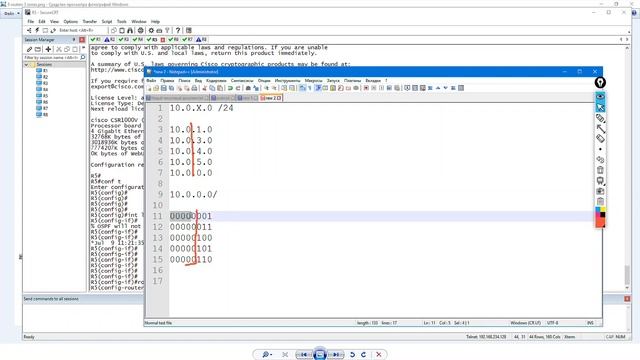Collapse the Sessions folder tree

click(x=27, y=64)
